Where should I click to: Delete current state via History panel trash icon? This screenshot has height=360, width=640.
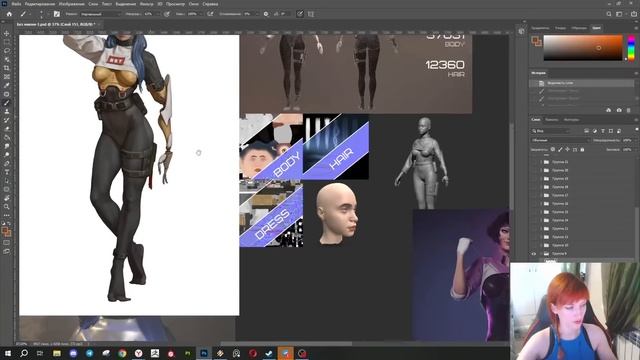(629, 110)
